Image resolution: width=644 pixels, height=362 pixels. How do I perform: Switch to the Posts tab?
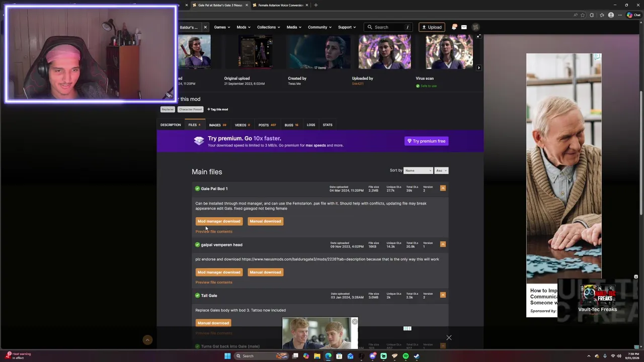click(x=267, y=125)
